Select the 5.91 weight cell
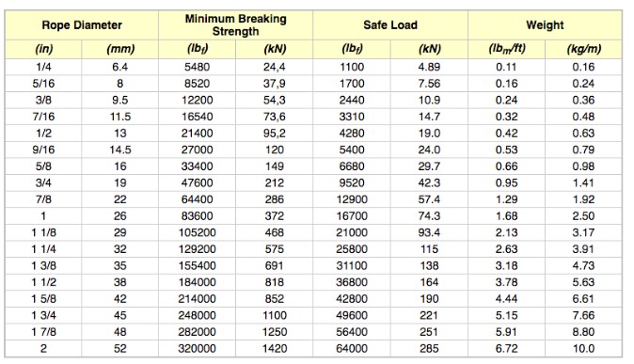 [x=506, y=332]
